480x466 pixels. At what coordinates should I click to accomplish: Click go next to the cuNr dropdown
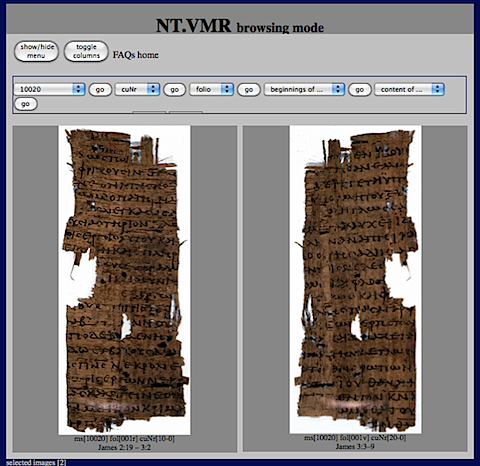click(x=174, y=90)
